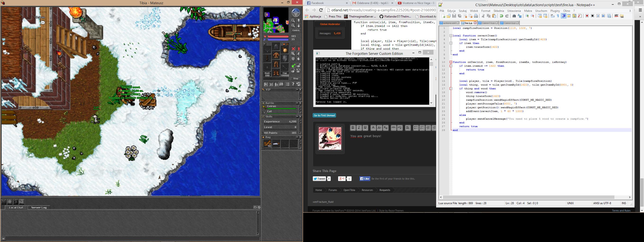Click the insert link icon in editor
644x242 pixels.
point(394,128)
